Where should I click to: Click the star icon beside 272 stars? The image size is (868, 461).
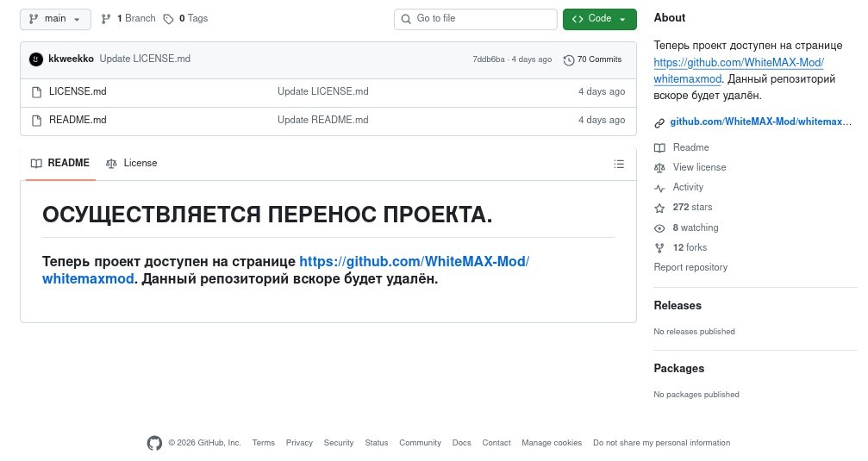click(x=659, y=208)
